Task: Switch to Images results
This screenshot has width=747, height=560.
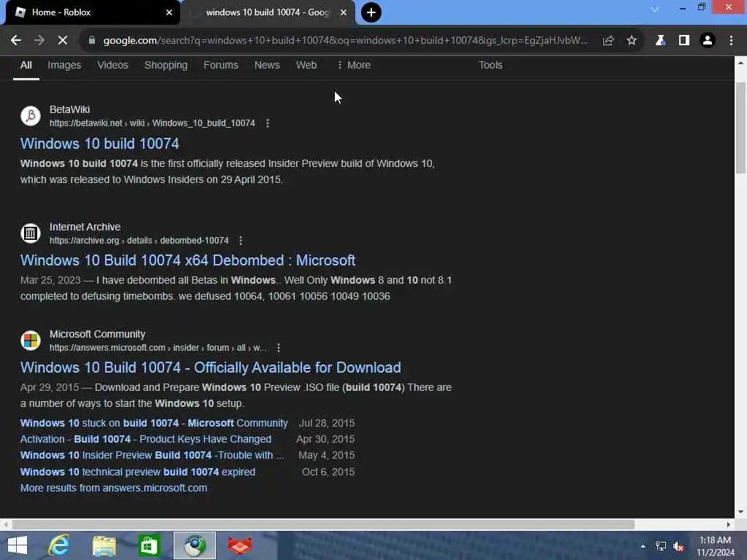Action: [64, 65]
